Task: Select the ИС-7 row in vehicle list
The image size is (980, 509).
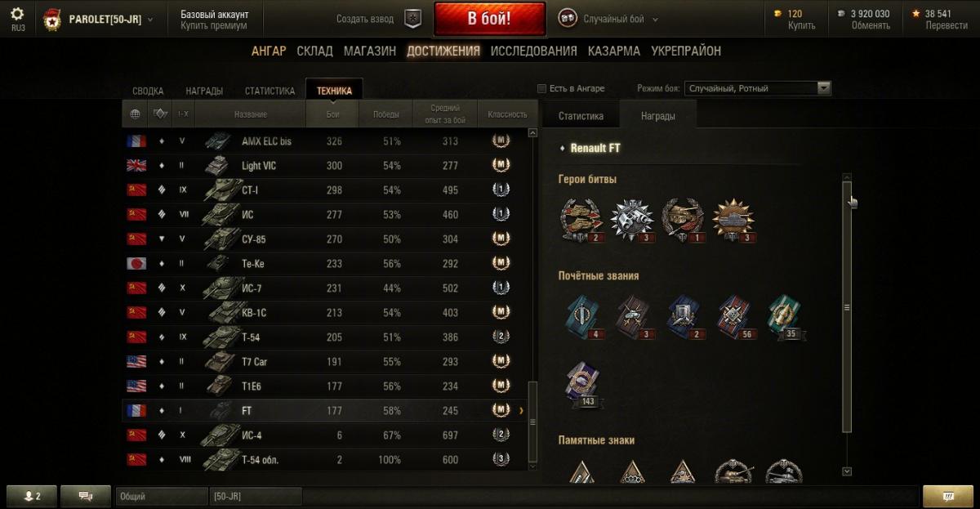Action: pyautogui.click(x=325, y=288)
